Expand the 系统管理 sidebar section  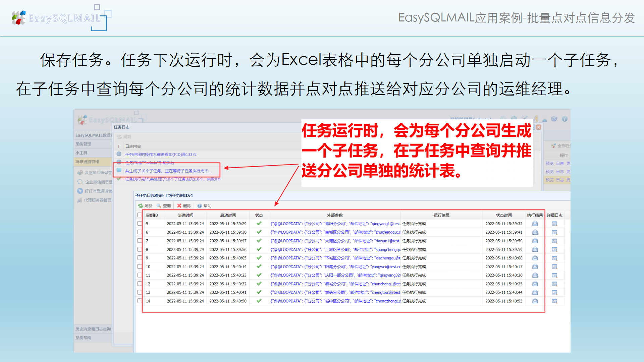(x=93, y=144)
